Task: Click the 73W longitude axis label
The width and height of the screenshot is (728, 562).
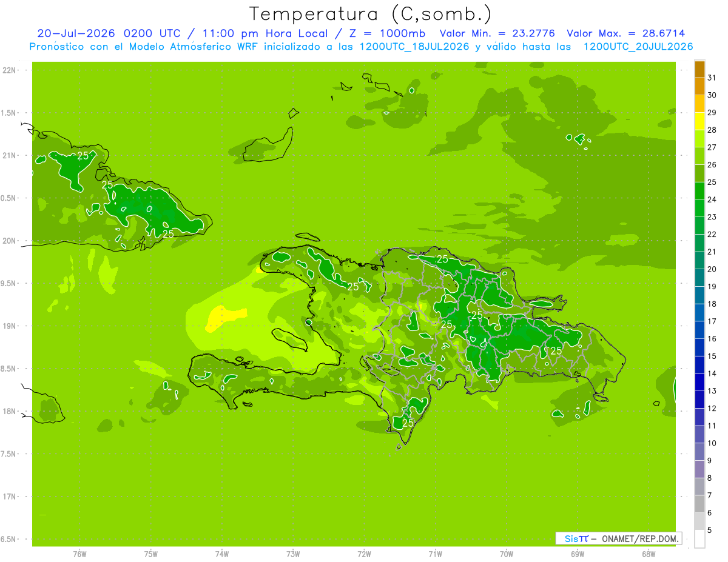Action: (x=293, y=554)
